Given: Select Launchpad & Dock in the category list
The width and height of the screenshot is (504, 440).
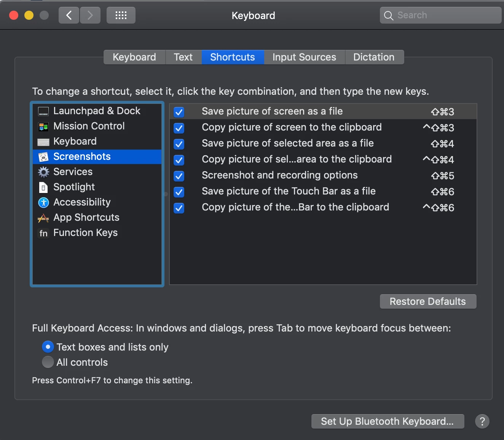Looking at the screenshot, I should point(97,111).
